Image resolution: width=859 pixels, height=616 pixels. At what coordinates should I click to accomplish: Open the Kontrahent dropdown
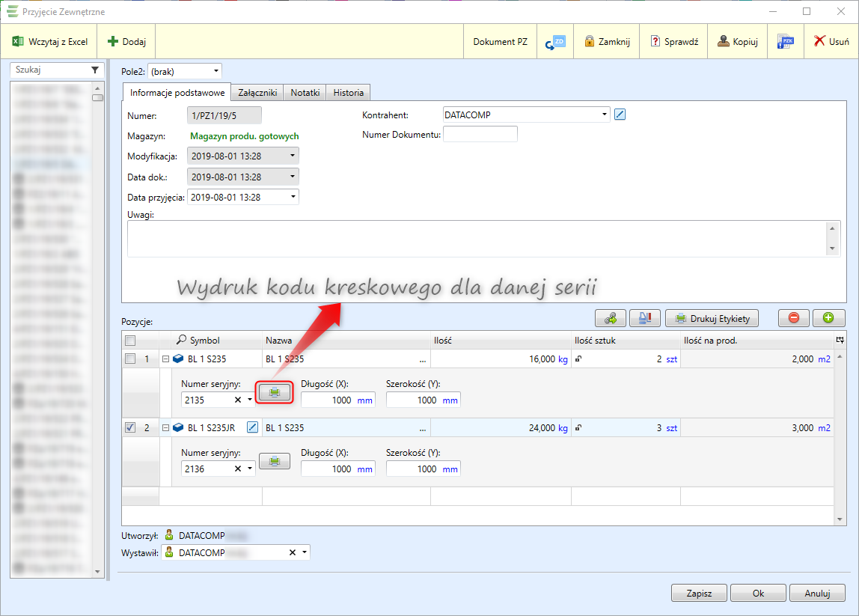605,115
